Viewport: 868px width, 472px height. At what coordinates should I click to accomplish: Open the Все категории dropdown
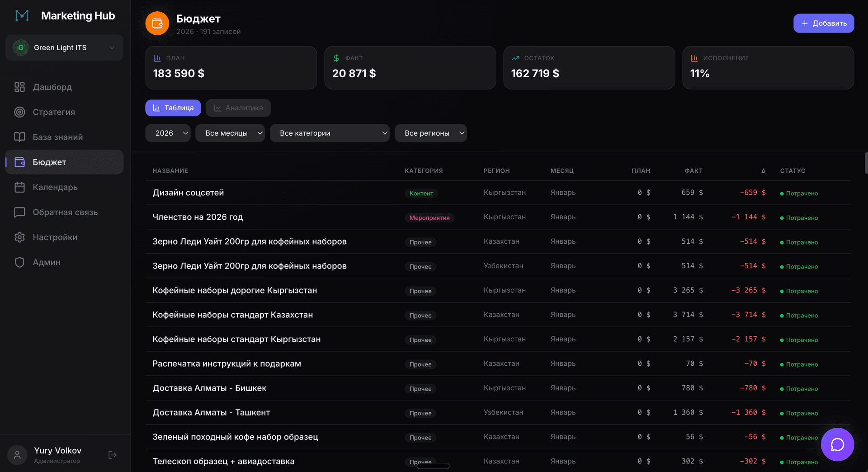point(330,133)
